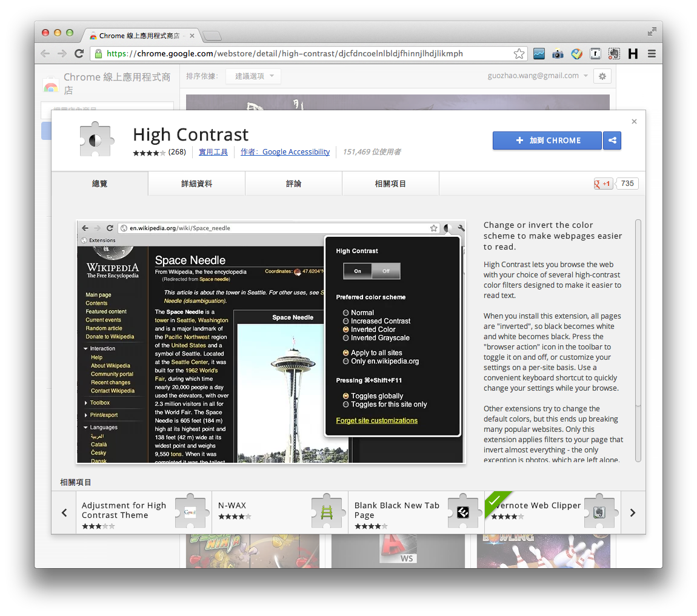697x616 pixels.
Task: Switch to the 相關項目 related tab
Action: (x=390, y=184)
